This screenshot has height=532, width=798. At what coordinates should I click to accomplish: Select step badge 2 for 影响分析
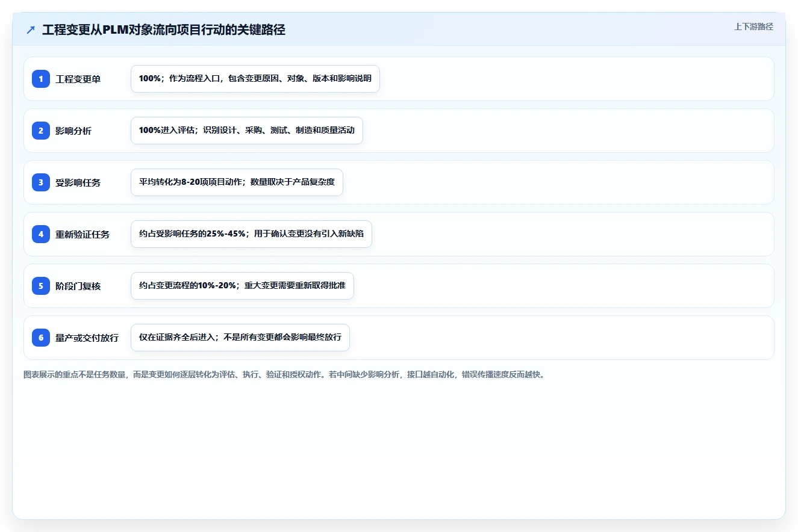coord(41,131)
